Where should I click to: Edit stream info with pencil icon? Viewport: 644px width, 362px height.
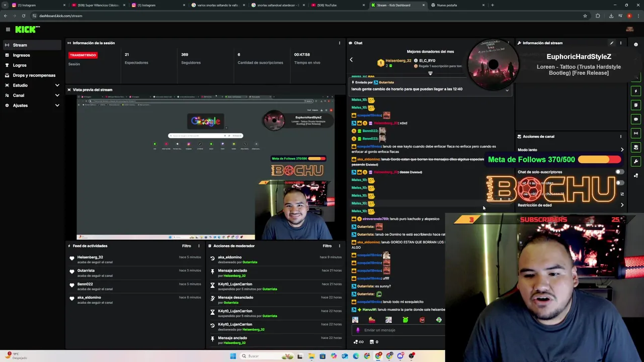coord(611,43)
